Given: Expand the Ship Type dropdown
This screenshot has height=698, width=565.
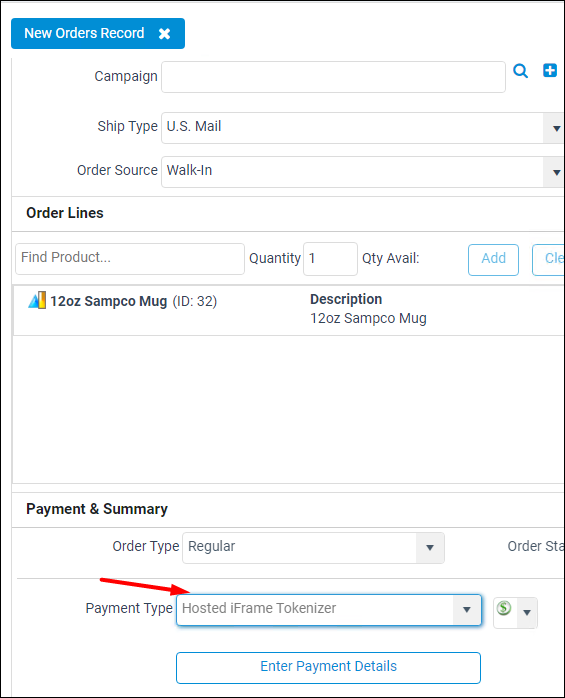Looking at the screenshot, I should point(556,128).
